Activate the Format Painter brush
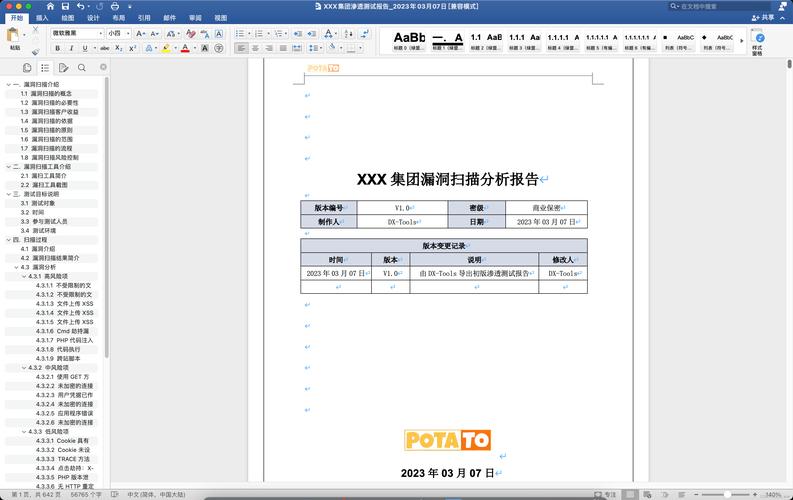Screen dimensions: 793x500 [x=35, y=52]
